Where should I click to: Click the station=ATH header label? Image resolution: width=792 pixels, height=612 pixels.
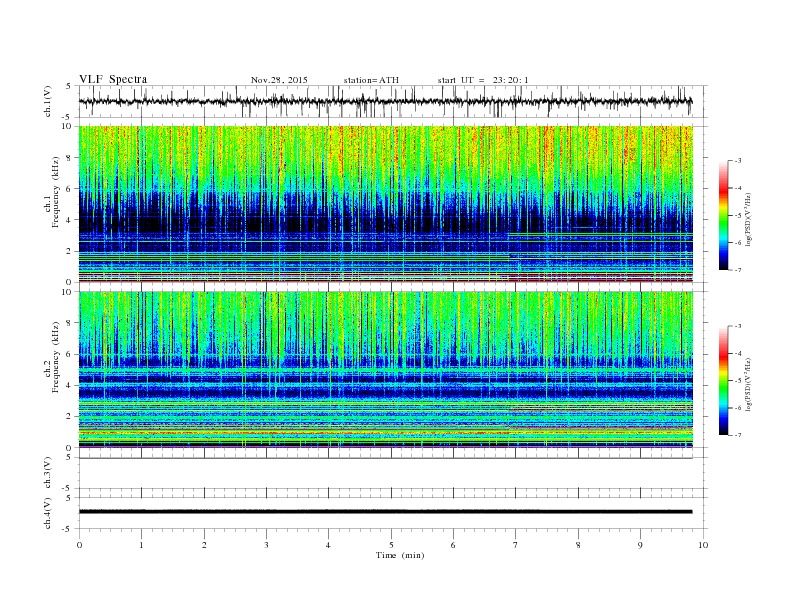(371, 80)
